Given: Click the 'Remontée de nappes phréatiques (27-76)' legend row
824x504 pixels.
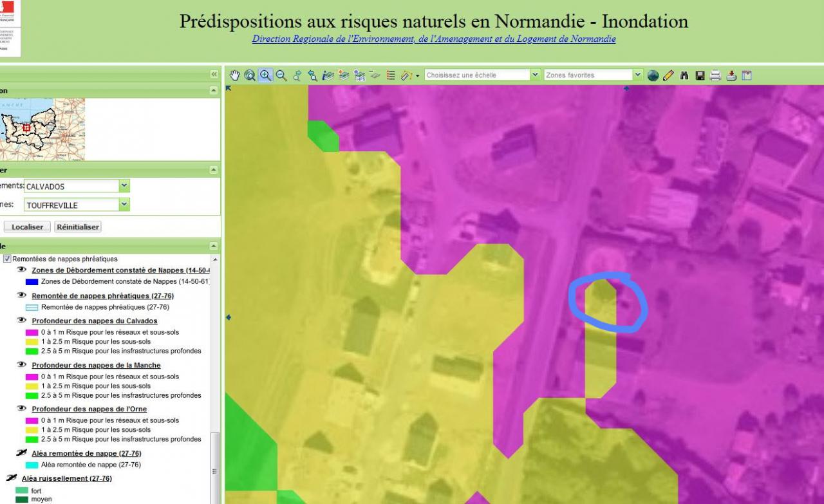Looking at the screenshot, I should (x=97, y=307).
